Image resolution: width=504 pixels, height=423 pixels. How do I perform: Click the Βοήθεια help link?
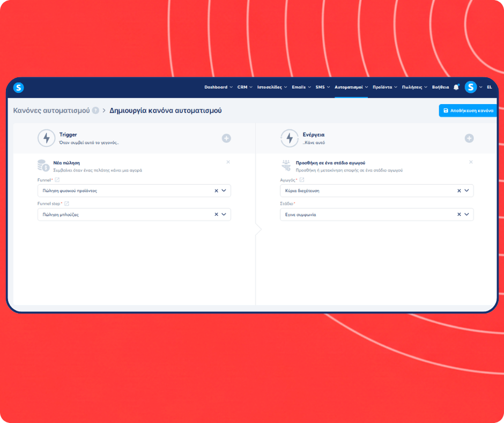coord(440,87)
